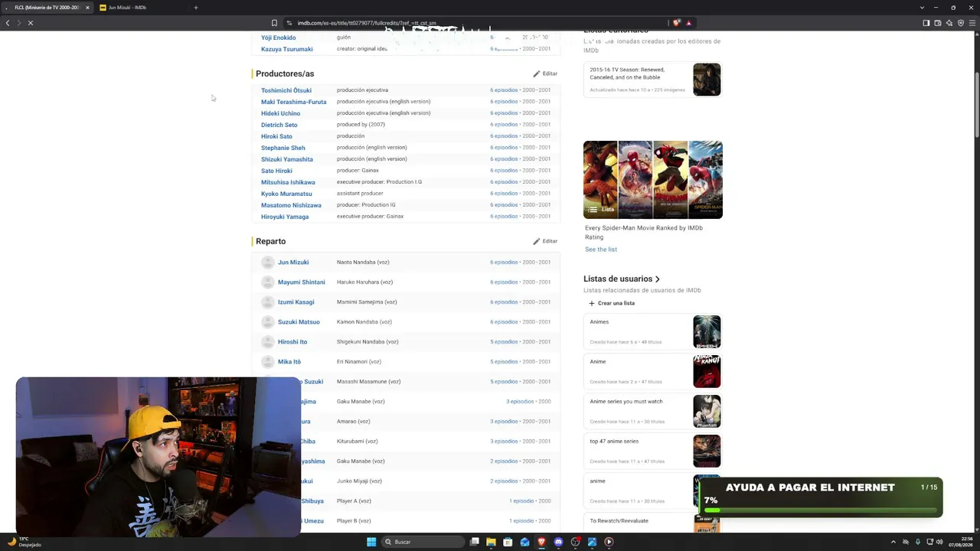Open Dietrich Seto's profile link
Viewport: 980px width, 551px height.
tap(279, 125)
